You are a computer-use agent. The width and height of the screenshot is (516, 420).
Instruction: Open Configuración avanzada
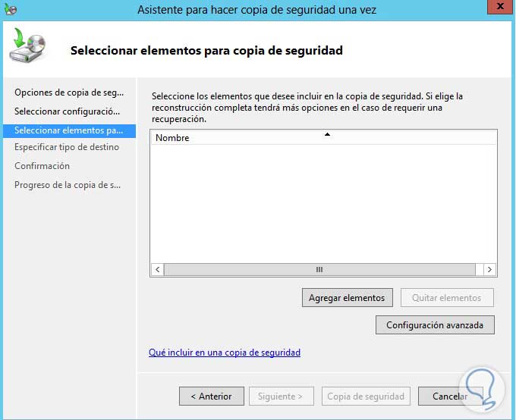coord(435,325)
